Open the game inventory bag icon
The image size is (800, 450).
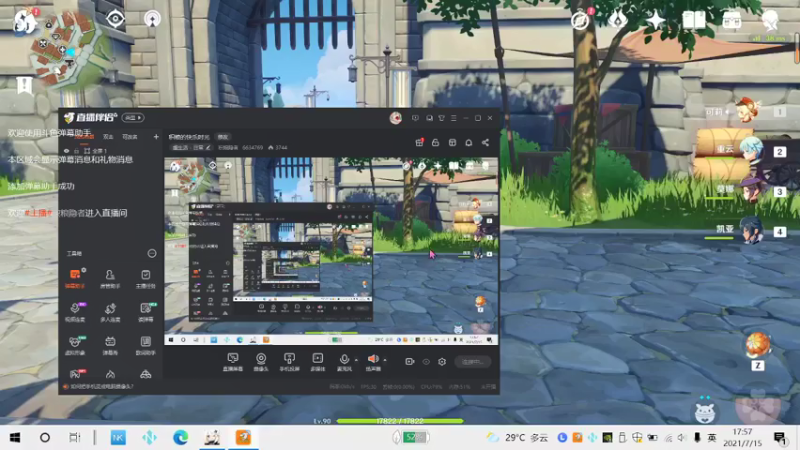tap(732, 20)
